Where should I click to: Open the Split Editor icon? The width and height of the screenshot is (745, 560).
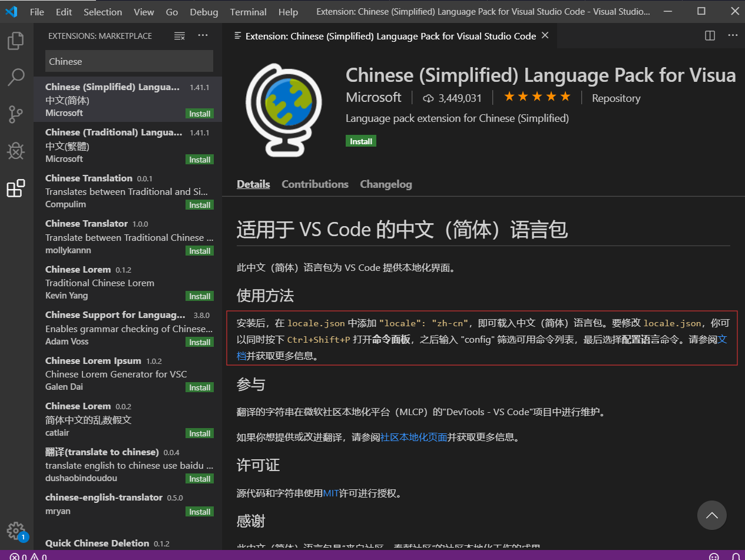click(709, 35)
